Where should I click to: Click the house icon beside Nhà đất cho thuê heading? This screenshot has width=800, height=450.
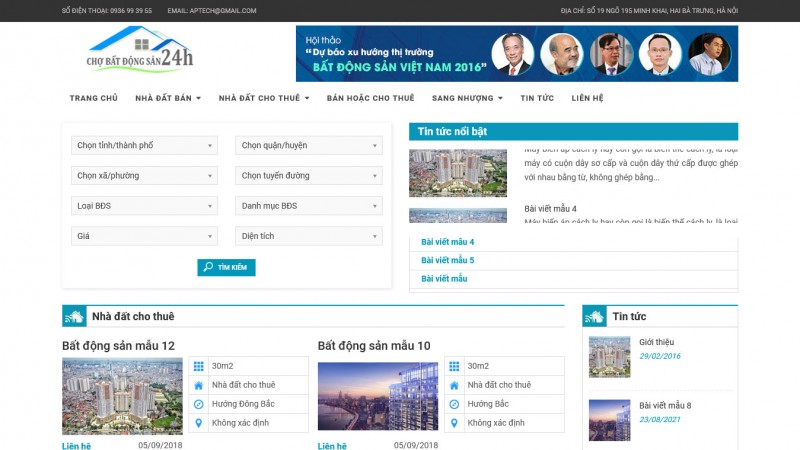(x=75, y=317)
